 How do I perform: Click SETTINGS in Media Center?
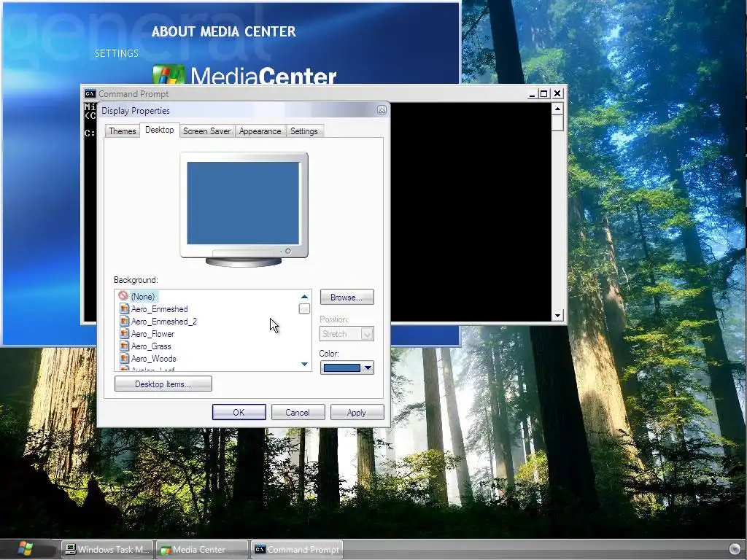pyautogui.click(x=116, y=53)
